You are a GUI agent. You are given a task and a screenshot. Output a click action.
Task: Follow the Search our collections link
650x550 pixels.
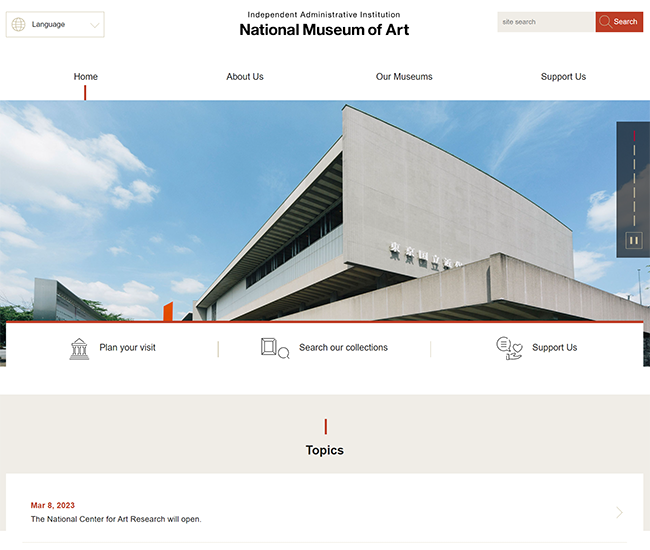point(343,347)
